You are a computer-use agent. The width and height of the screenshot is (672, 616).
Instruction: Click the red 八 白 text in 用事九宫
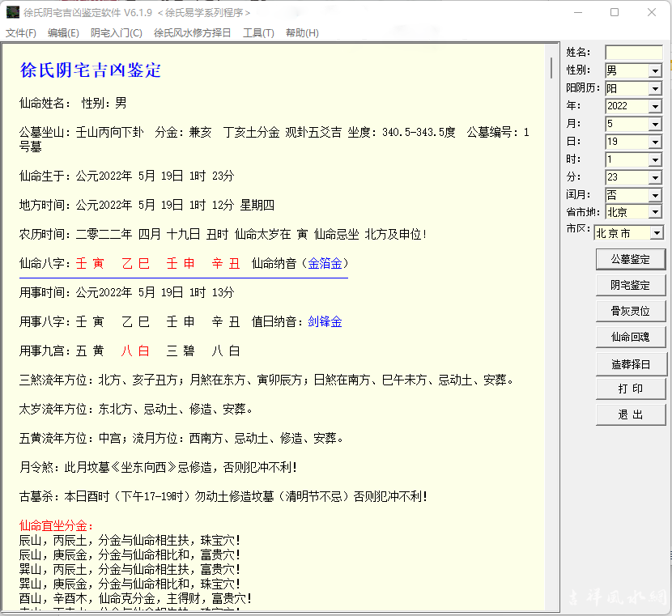tap(135, 350)
